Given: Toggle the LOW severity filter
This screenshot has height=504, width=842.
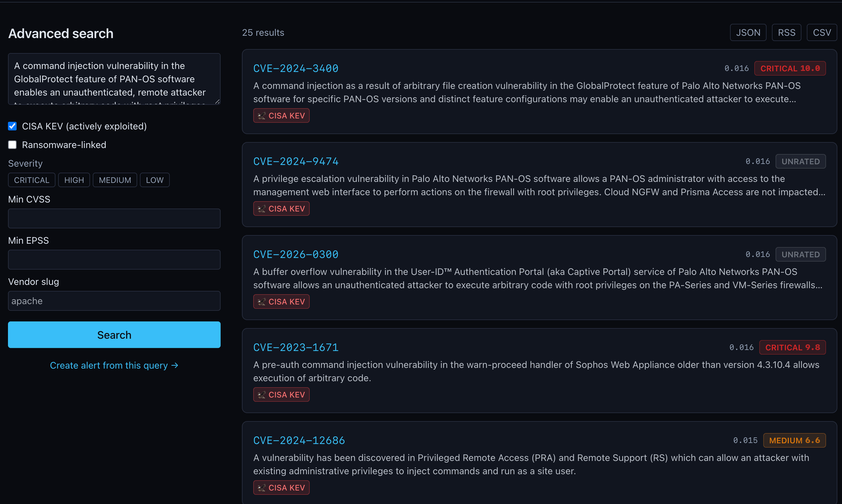Looking at the screenshot, I should (155, 180).
